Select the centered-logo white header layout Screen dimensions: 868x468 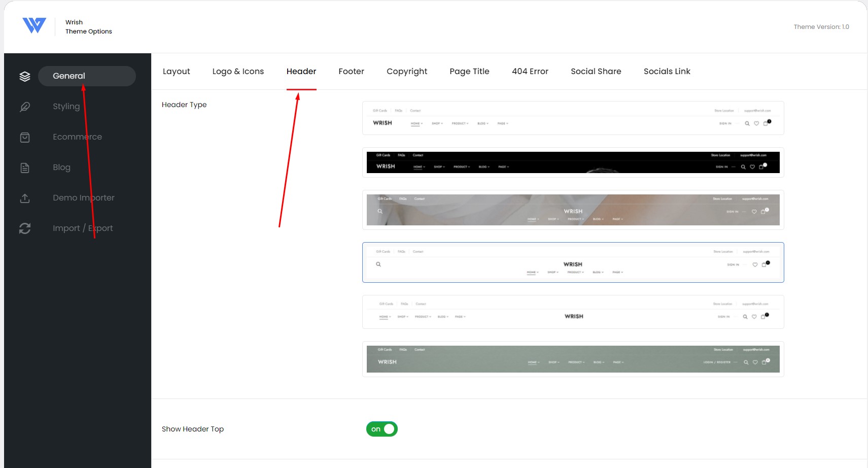point(573,262)
